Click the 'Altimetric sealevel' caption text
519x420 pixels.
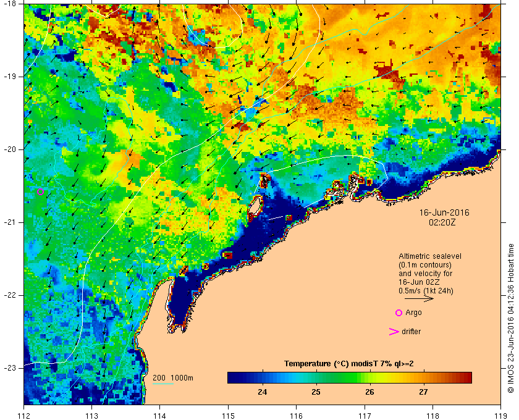pyautogui.click(x=429, y=256)
